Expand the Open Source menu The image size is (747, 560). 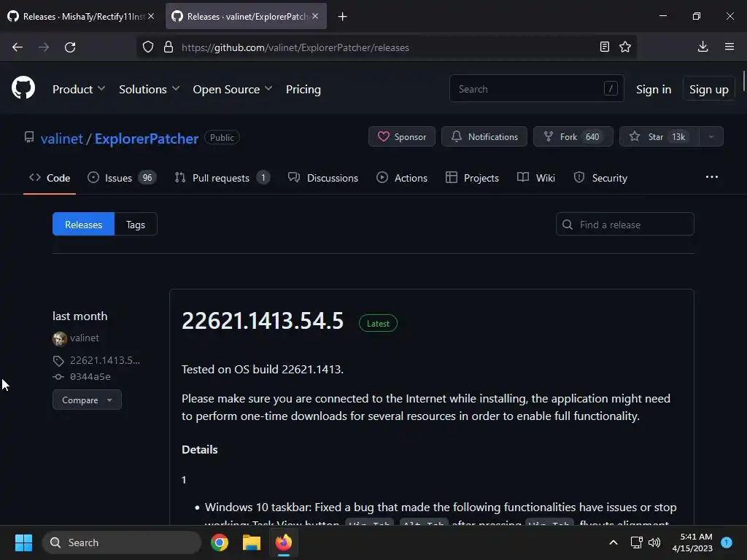tap(233, 89)
